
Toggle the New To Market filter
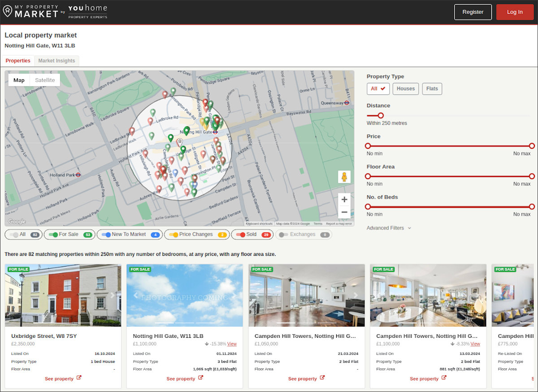(130, 234)
